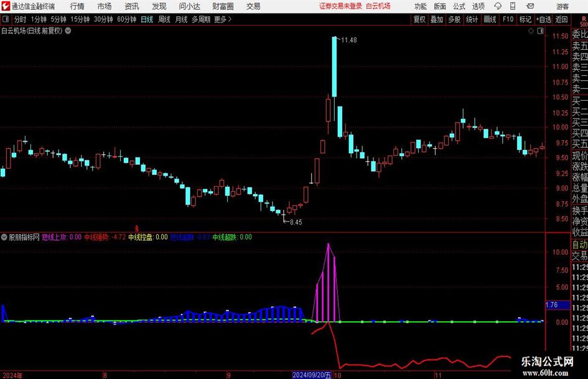Open the 行情 menu
This screenshot has width=588, height=379.
[77, 6]
